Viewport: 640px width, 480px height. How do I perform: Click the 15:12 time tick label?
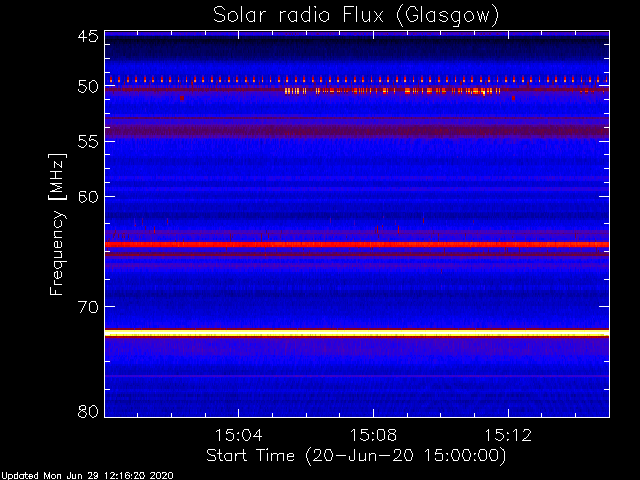pos(508,435)
